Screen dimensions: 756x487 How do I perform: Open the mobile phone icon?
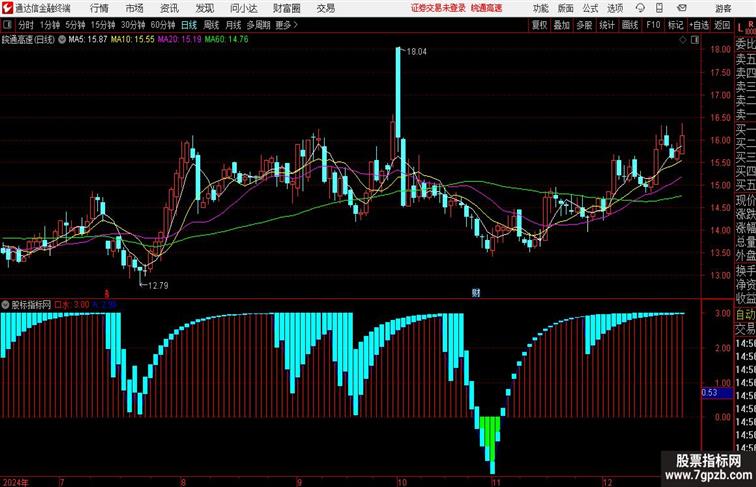(x=660, y=8)
